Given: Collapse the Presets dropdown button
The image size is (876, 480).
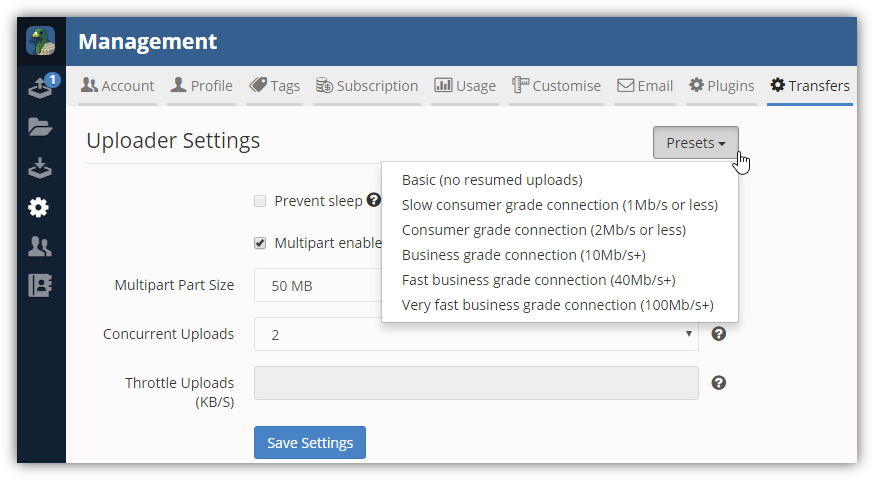Looking at the screenshot, I should [696, 142].
